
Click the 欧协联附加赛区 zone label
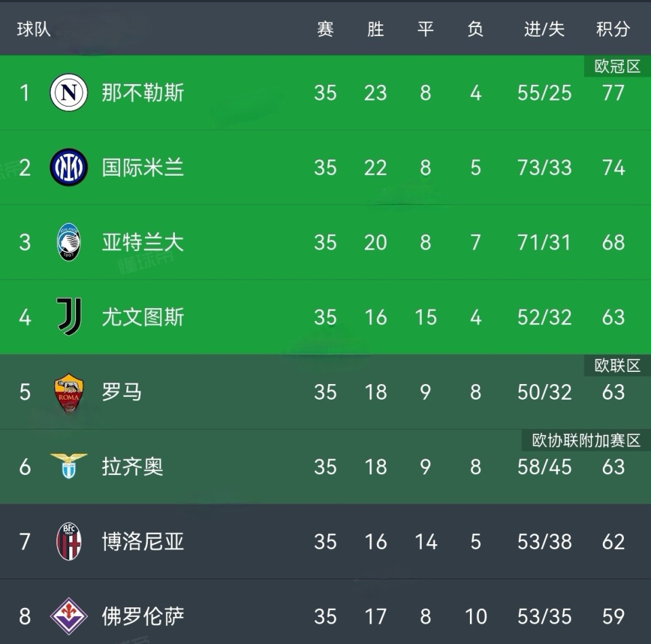(x=586, y=440)
